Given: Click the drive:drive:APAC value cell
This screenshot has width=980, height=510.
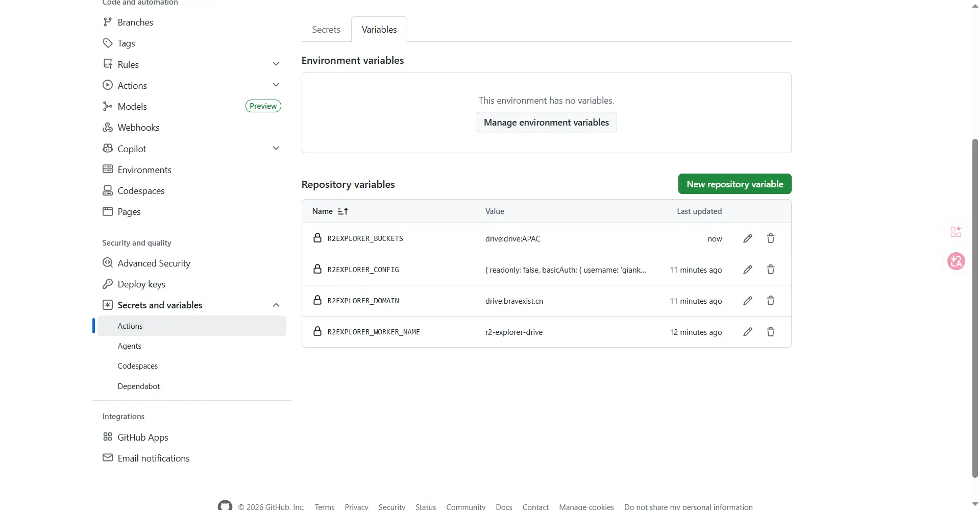Looking at the screenshot, I should (512, 238).
